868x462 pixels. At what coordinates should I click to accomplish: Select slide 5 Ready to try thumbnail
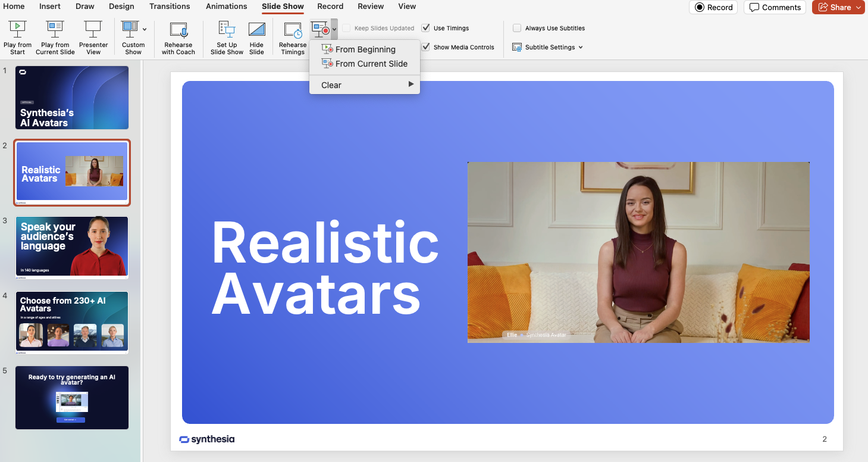72,397
